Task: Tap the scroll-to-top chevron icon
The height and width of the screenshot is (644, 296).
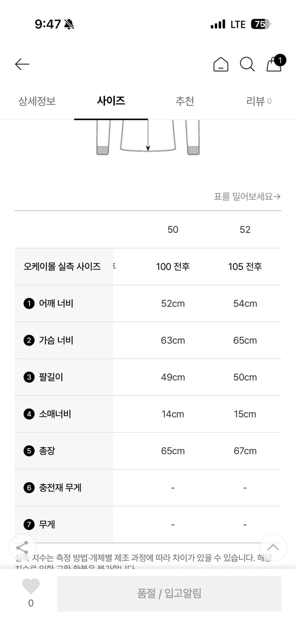Action: [273, 547]
